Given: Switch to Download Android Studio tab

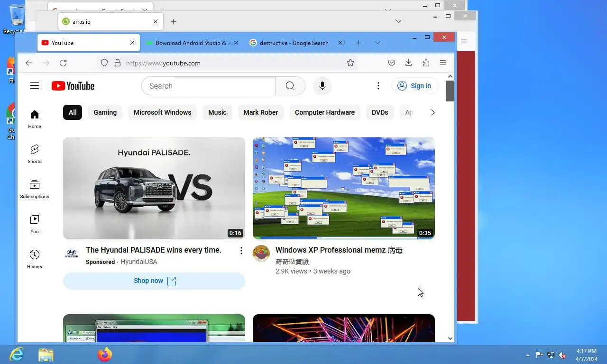Looking at the screenshot, I should pos(193,43).
